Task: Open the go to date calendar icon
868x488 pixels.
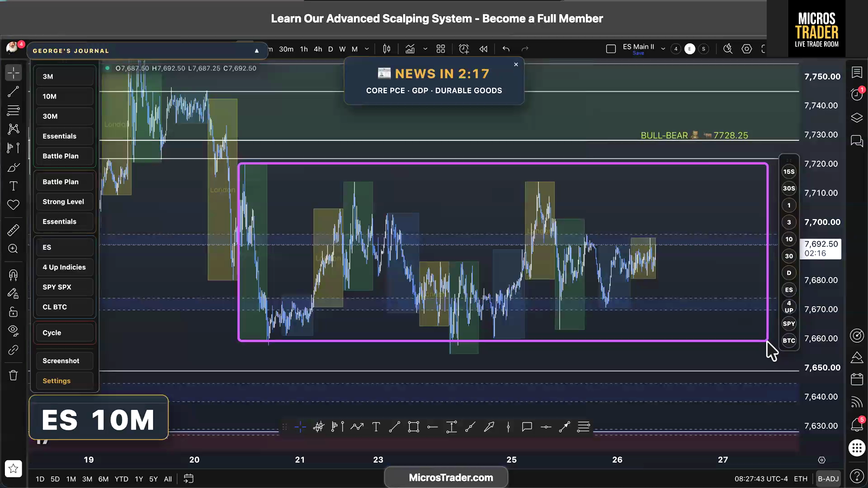Action: pos(189,478)
